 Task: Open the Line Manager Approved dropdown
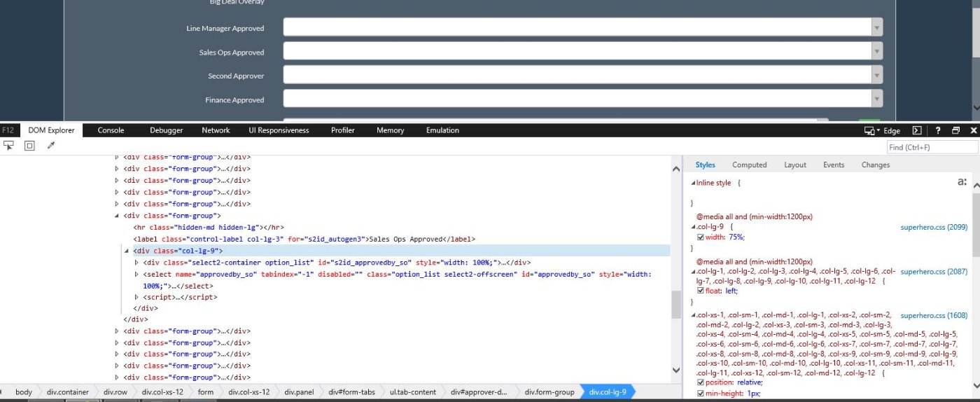(x=582, y=27)
